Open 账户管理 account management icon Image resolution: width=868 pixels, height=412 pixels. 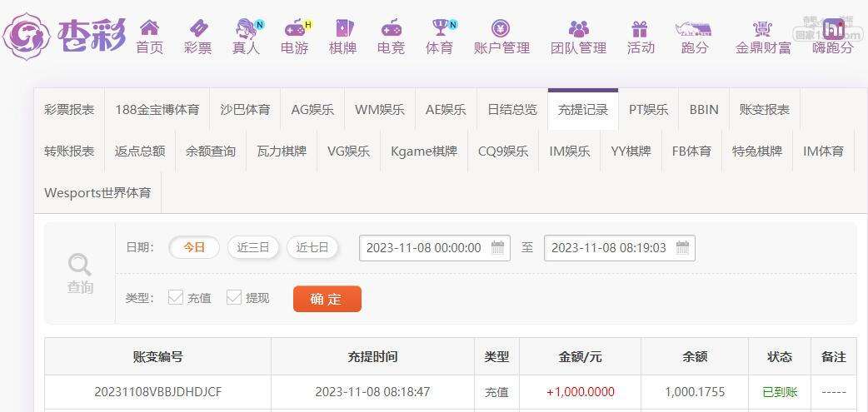point(501,28)
